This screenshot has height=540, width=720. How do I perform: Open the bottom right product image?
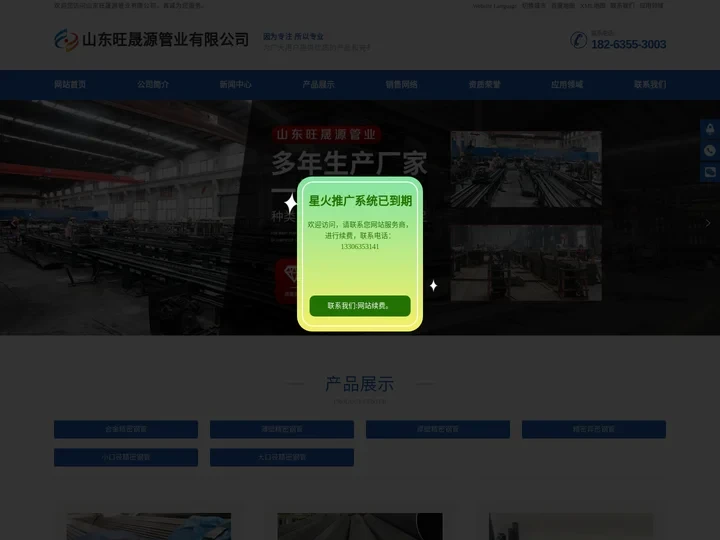click(x=571, y=526)
